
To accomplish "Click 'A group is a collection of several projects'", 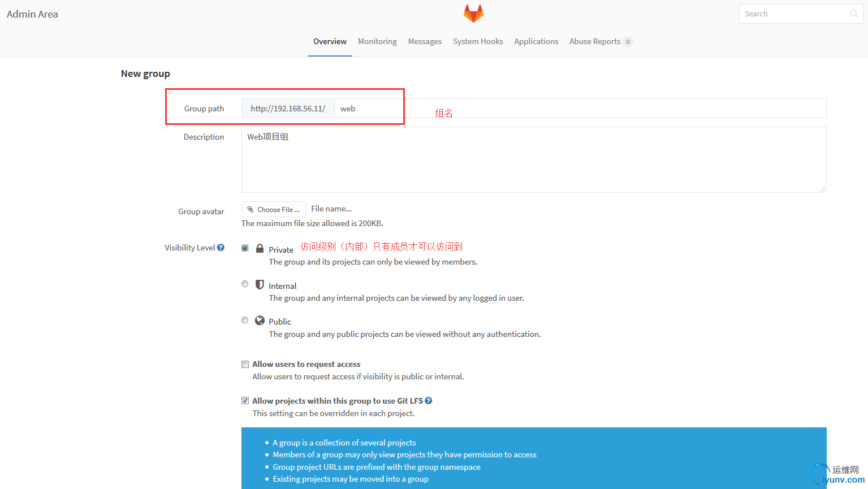I will pyautogui.click(x=344, y=443).
